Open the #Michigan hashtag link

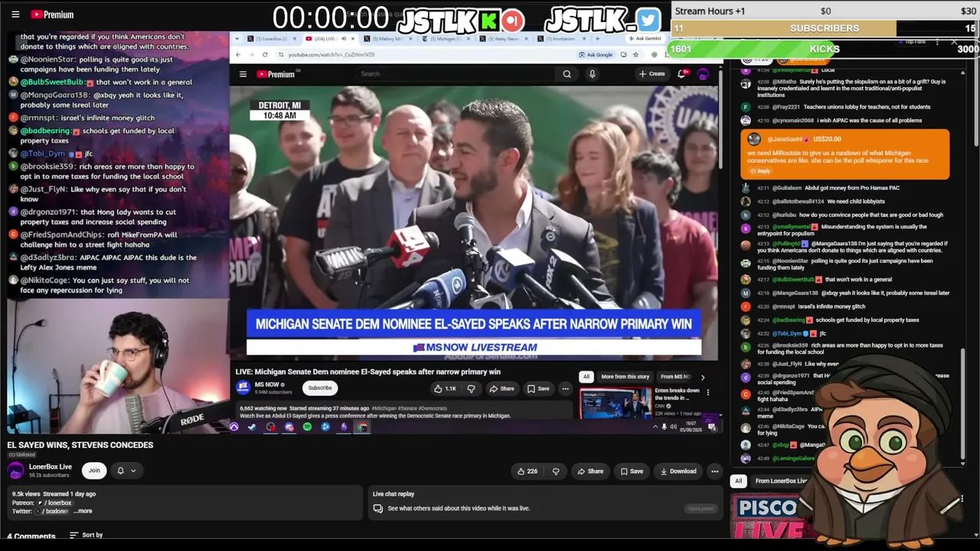pos(383,409)
